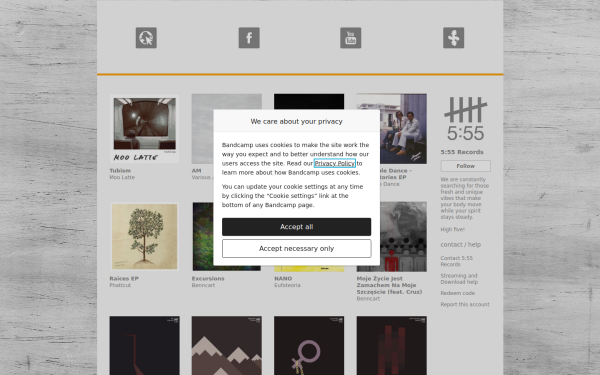Click the 5:55 Records tally logo
600x375 pixels.
465,119
